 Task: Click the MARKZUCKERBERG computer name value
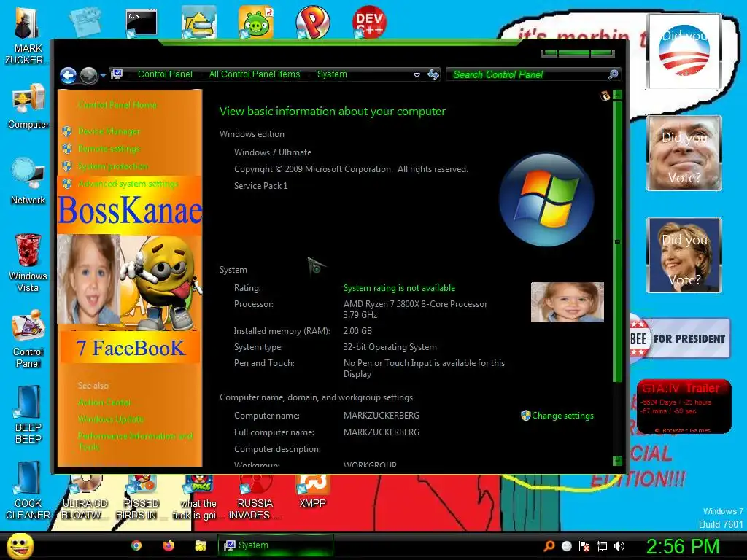(381, 416)
